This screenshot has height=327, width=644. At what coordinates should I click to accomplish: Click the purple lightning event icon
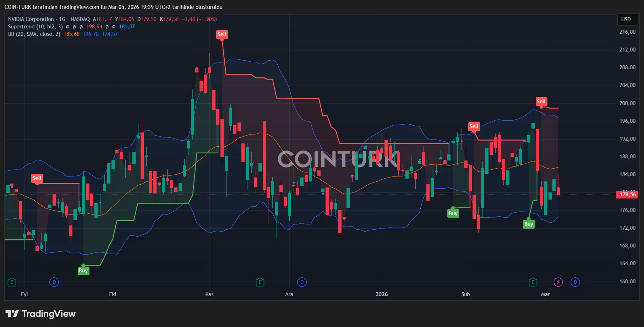pyautogui.click(x=558, y=282)
